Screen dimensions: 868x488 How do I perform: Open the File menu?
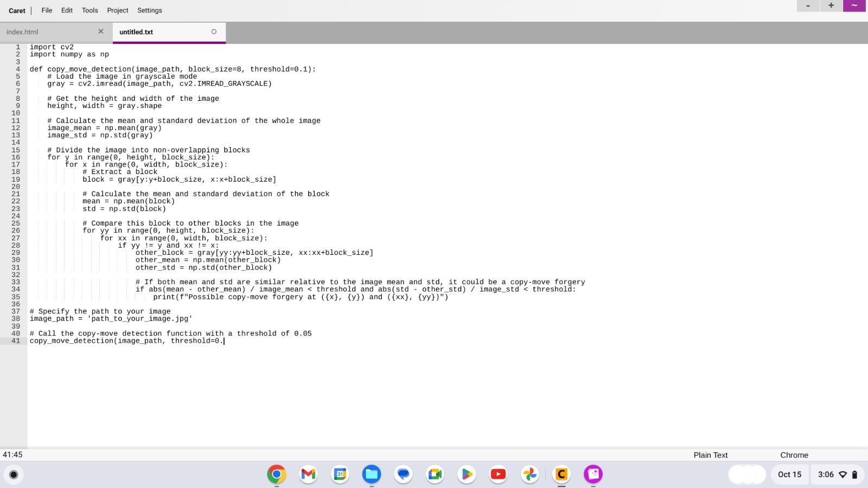point(46,10)
